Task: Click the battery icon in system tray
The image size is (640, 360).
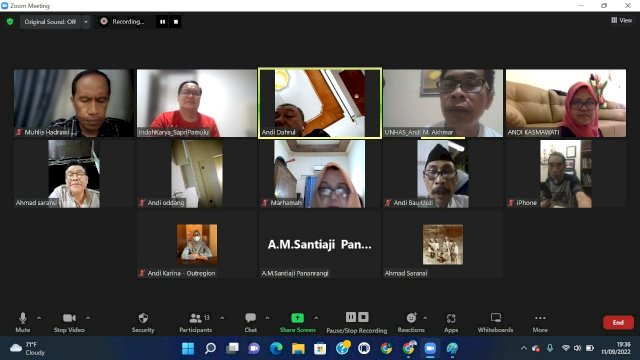Action: pyautogui.click(x=590, y=348)
